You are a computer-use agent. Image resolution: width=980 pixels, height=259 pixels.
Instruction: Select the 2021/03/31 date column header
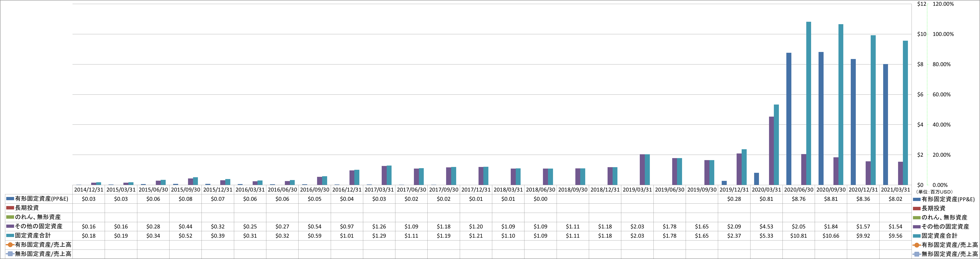coord(895,189)
